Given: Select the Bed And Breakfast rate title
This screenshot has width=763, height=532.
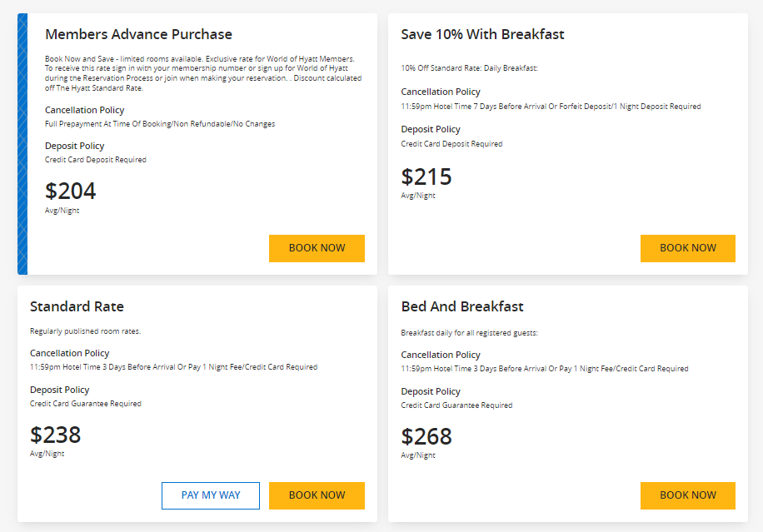Looking at the screenshot, I should [x=462, y=306].
